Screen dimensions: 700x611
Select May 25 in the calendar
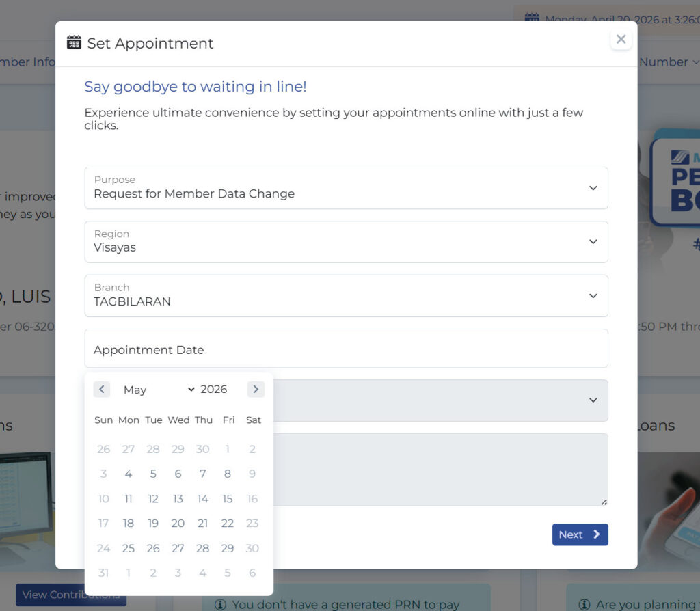pos(128,548)
